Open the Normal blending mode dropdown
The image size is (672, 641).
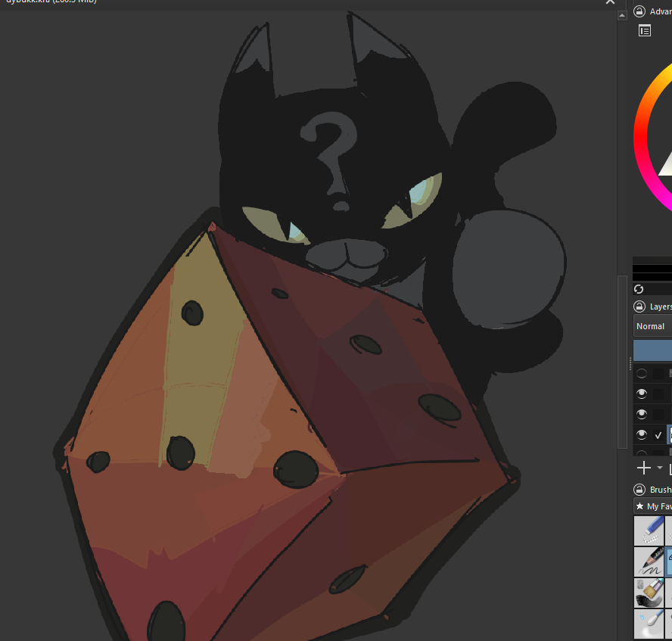click(x=652, y=326)
